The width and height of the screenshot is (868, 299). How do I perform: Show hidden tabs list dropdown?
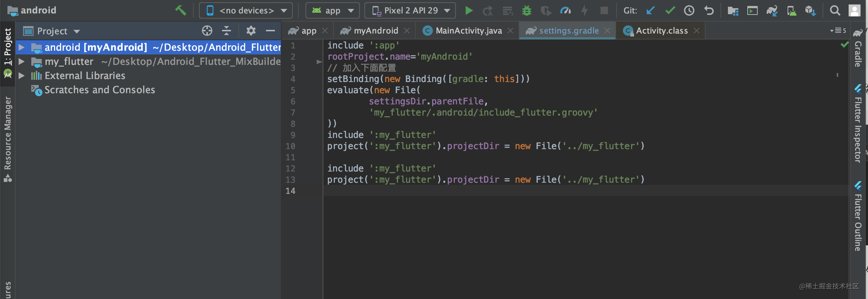tap(838, 31)
